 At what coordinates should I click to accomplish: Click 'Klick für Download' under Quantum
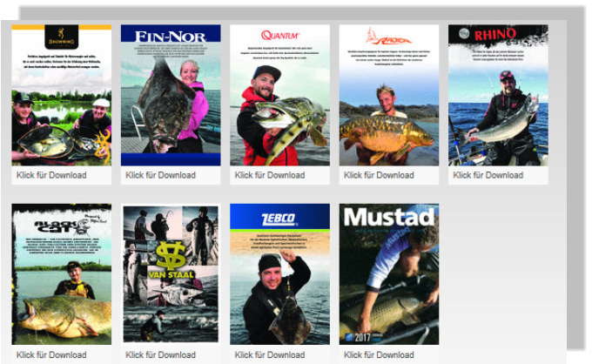(x=270, y=175)
